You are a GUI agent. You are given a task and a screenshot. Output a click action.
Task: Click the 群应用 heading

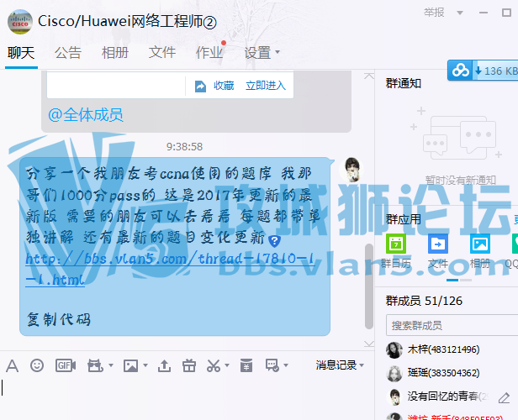coord(404,219)
